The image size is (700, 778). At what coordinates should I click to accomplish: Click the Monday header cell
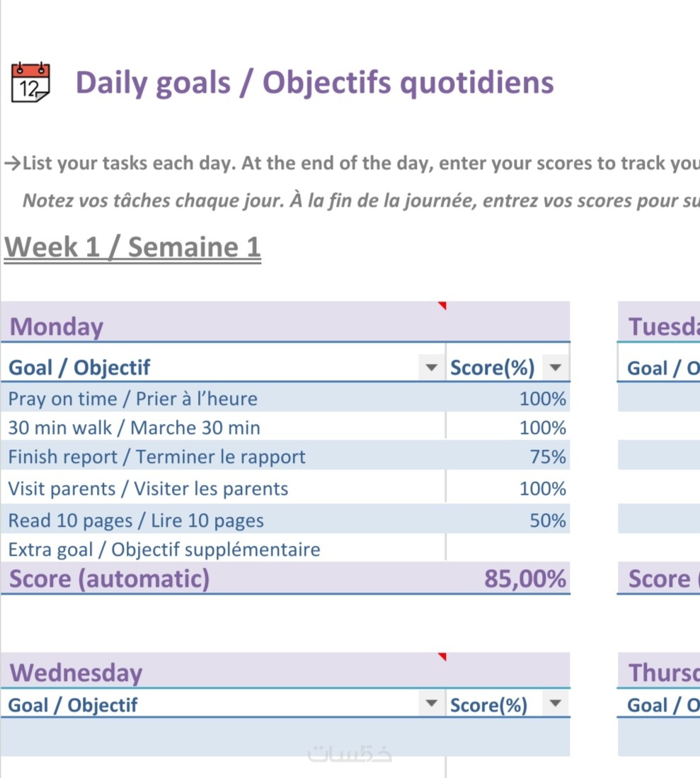click(57, 326)
